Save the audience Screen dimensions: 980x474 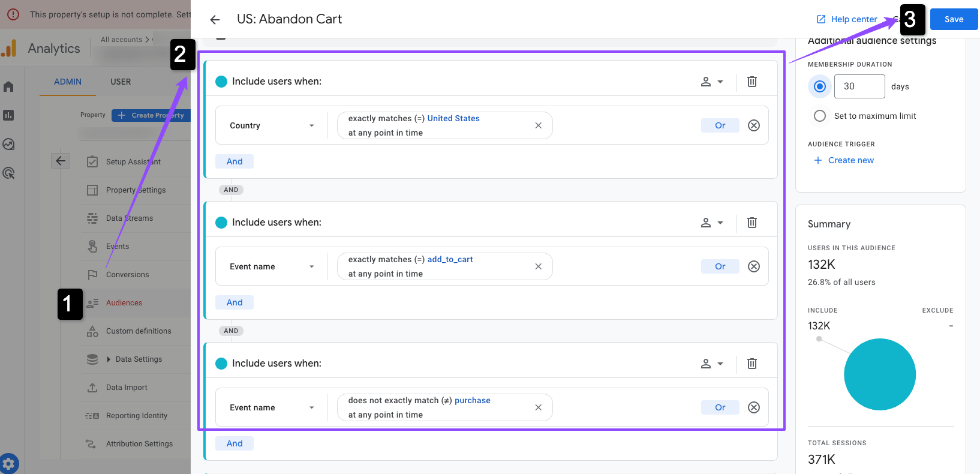954,19
